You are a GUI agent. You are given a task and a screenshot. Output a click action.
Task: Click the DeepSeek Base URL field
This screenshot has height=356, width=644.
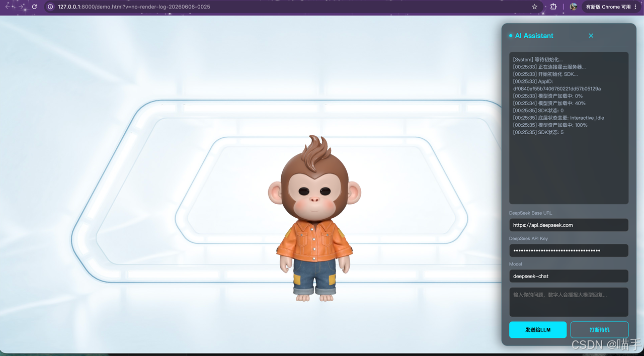(x=569, y=225)
